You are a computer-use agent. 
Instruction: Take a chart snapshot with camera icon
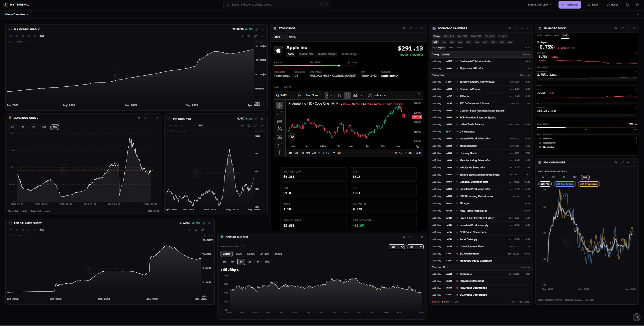(419, 95)
